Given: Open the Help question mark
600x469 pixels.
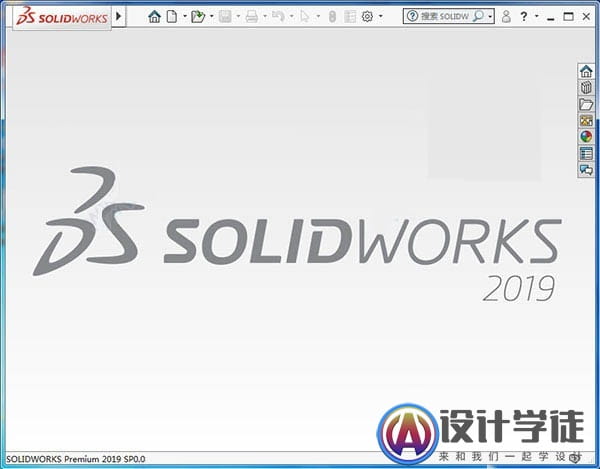Looking at the screenshot, I should (524, 16).
